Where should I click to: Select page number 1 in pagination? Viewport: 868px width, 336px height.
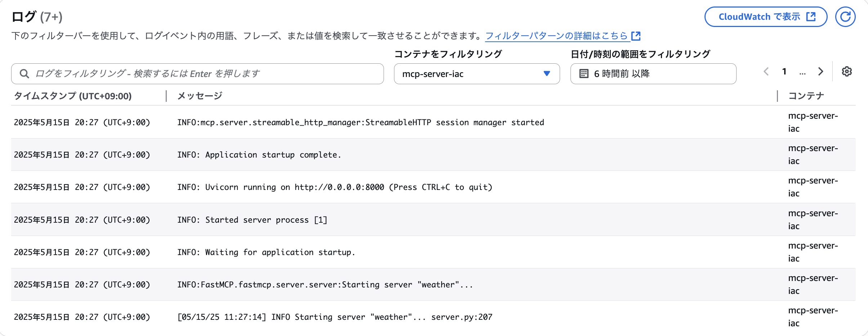pyautogui.click(x=784, y=71)
